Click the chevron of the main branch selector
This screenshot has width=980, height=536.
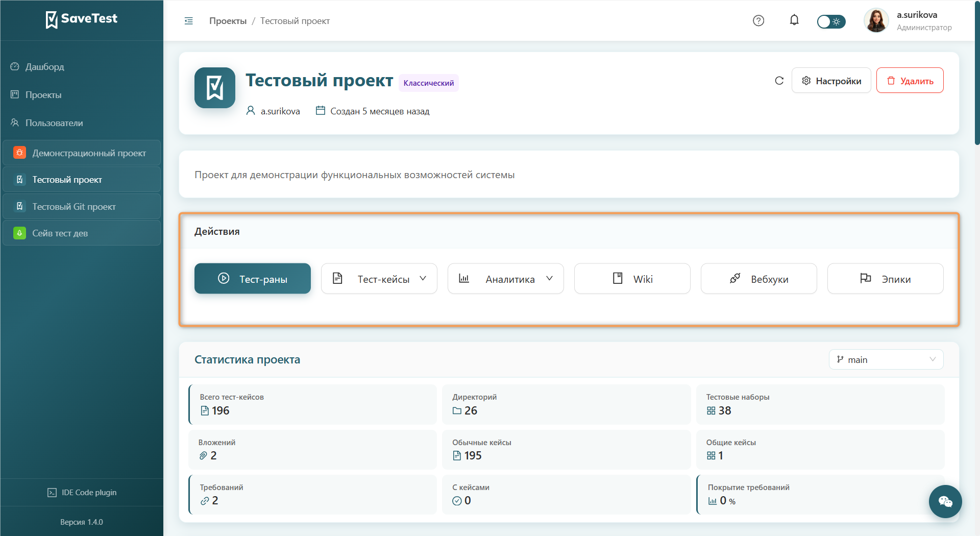pos(933,359)
